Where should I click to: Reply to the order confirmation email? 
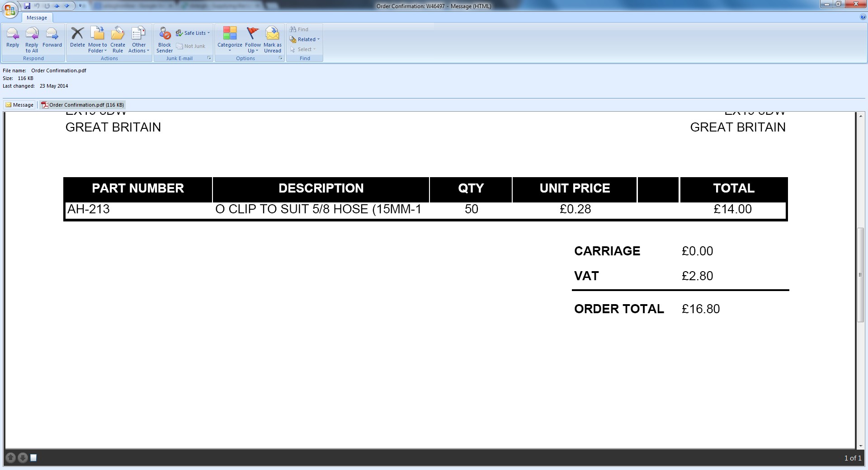(13, 38)
